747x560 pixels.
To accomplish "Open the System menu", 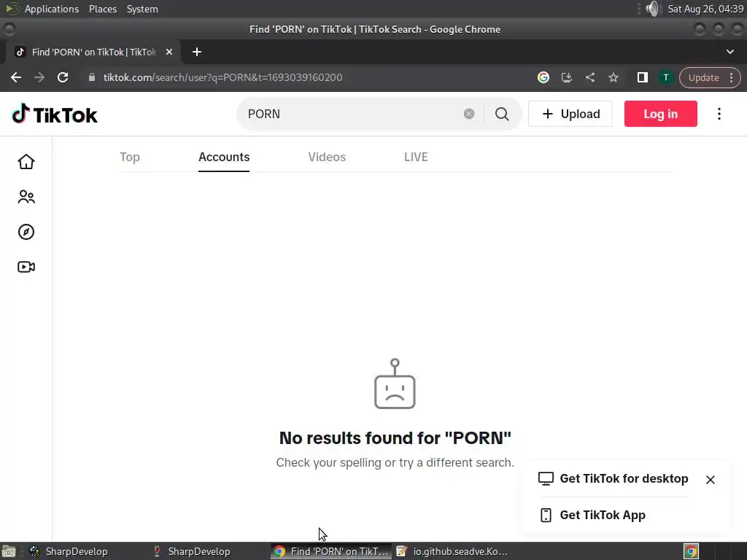I will [142, 9].
